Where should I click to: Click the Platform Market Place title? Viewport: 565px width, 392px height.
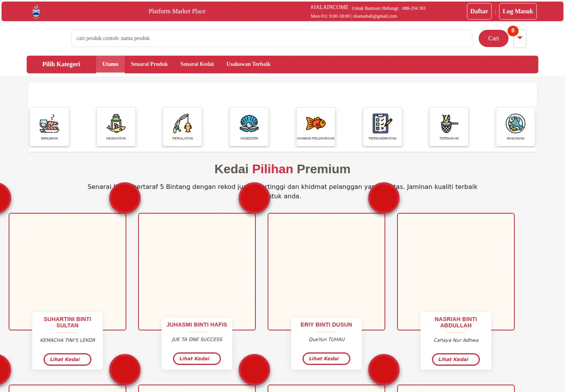point(177,11)
